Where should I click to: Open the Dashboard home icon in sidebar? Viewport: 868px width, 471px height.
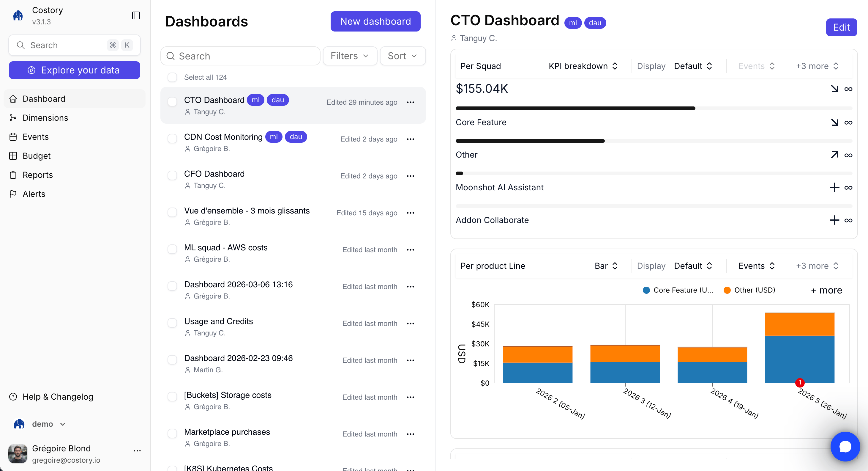(x=13, y=99)
